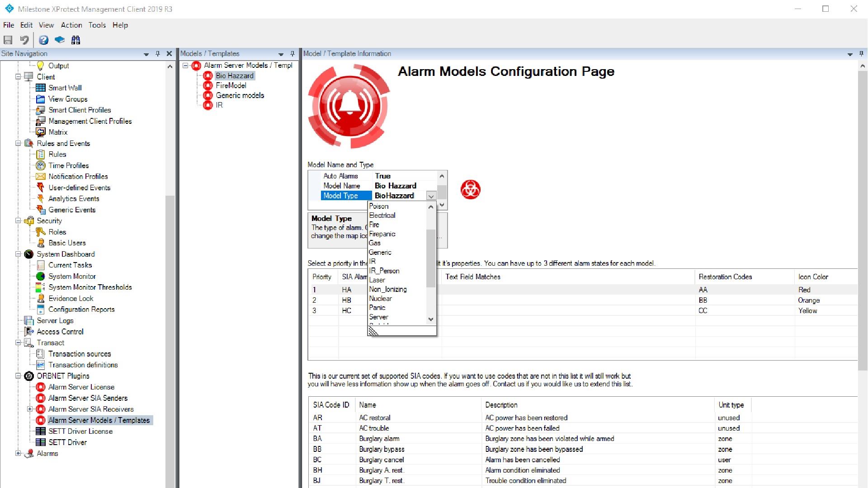Click the Matrix icon in tree
Image resolution: width=868 pixels, height=488 pixels.
click(x=41, y=132)
